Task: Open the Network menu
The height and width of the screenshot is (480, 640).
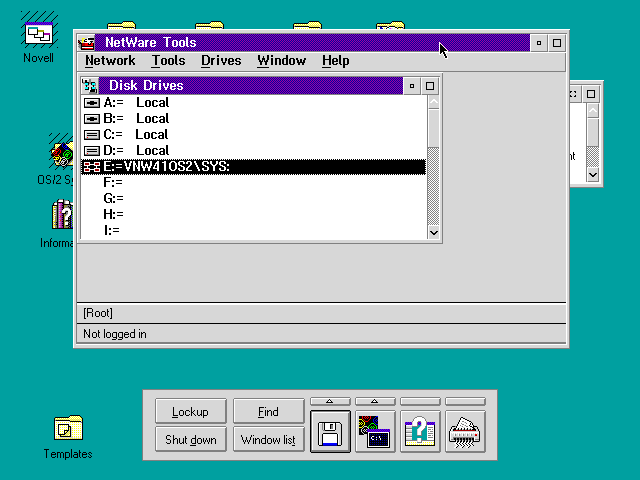Action: (110, 61)
